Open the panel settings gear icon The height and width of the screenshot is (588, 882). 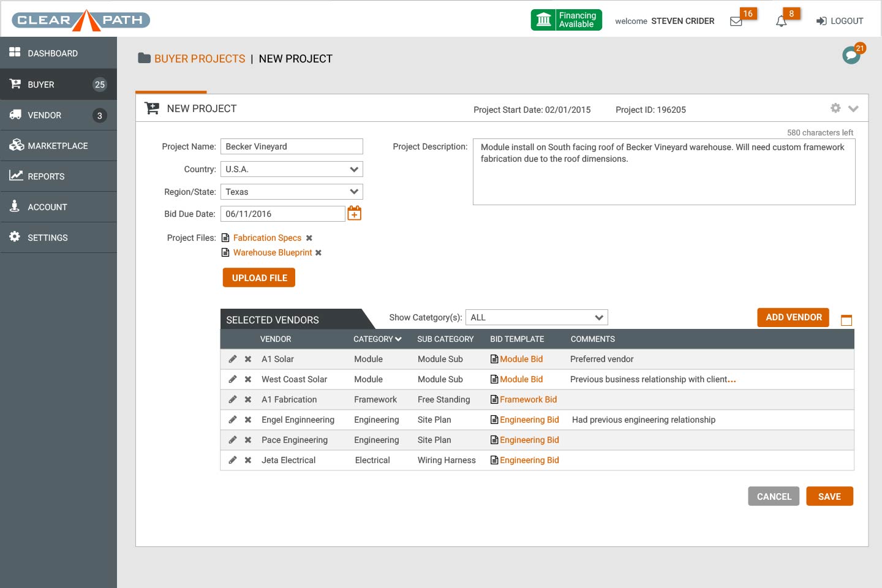click(835, 108)
